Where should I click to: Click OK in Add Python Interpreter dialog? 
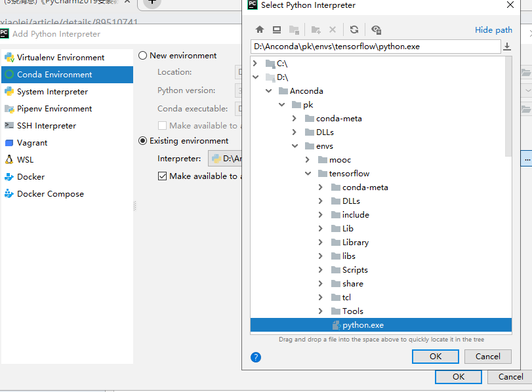pos(459,377)
